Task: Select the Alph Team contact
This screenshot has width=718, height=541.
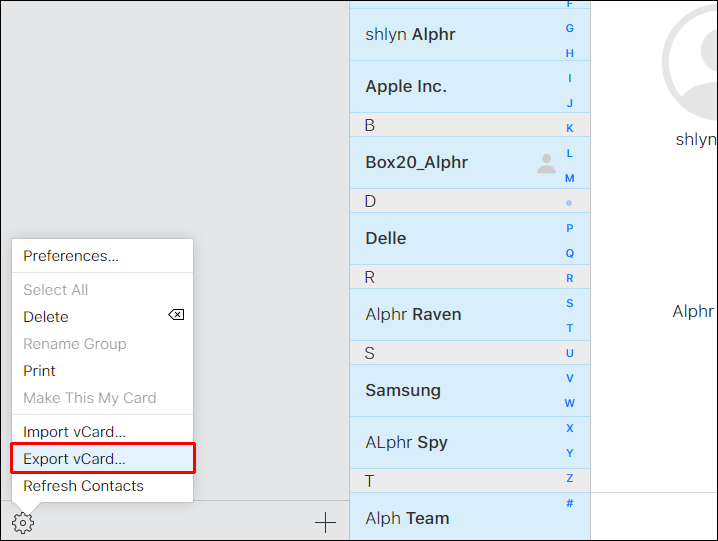Action: click(407, 518)
